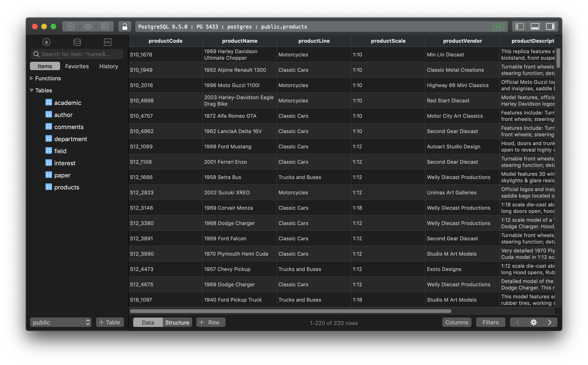The height and width of the screenshot is (365, 588).
Task: Open the Columns button
Action: 457,322
